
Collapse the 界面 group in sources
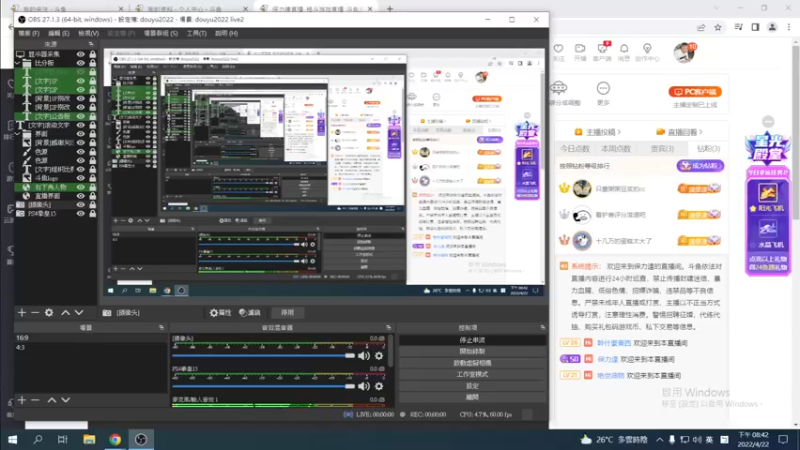(x=18, y=134)
